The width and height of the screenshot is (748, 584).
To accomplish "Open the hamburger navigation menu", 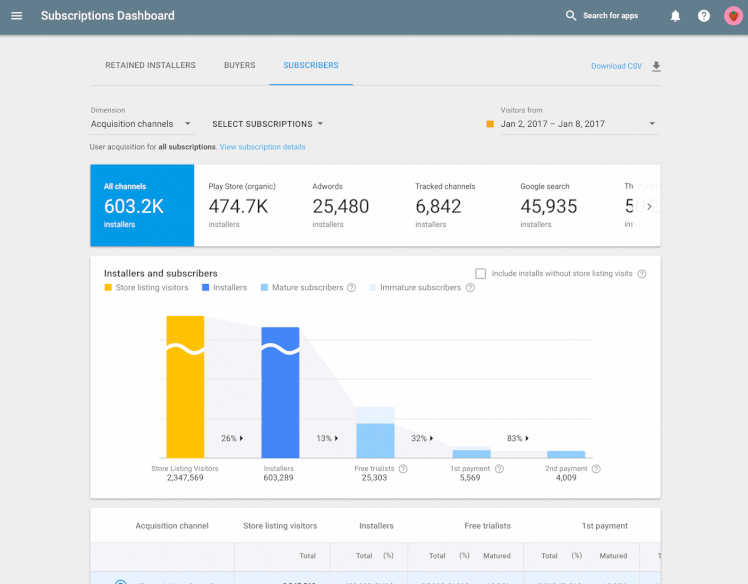I will tap(17, 16).
